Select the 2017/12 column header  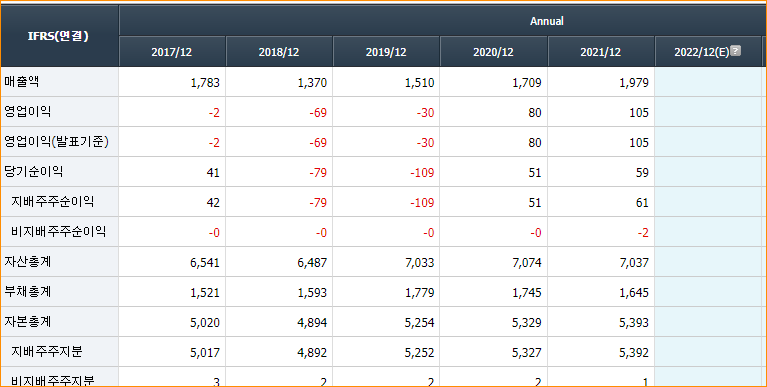point(172,52)
